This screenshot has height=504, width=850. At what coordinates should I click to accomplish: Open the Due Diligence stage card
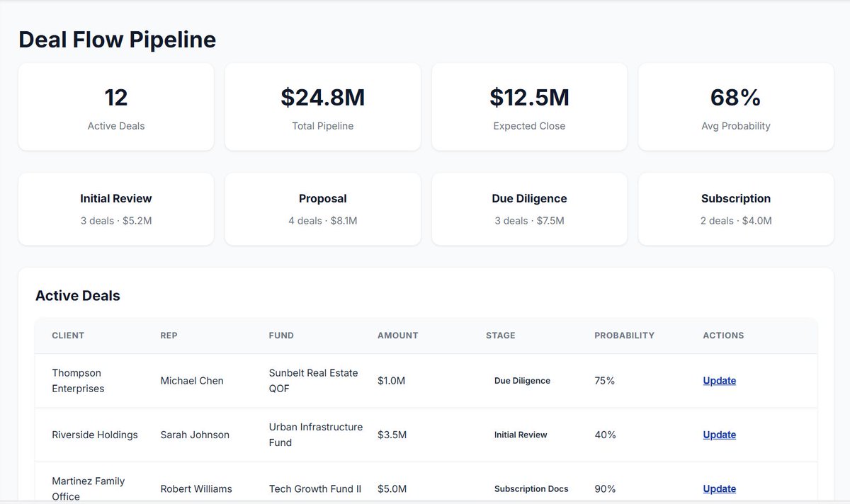coord(529,209)
